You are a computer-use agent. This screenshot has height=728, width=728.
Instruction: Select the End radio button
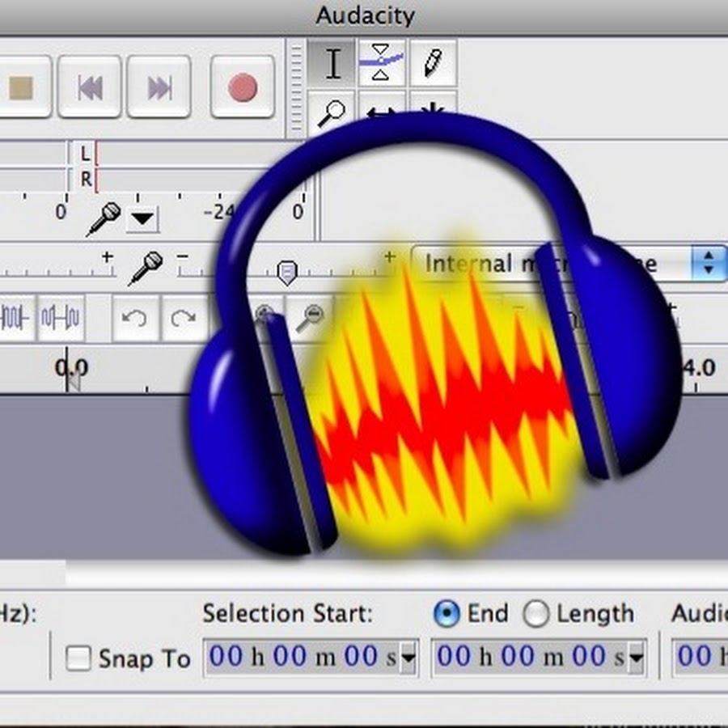(x=447, y=613)
